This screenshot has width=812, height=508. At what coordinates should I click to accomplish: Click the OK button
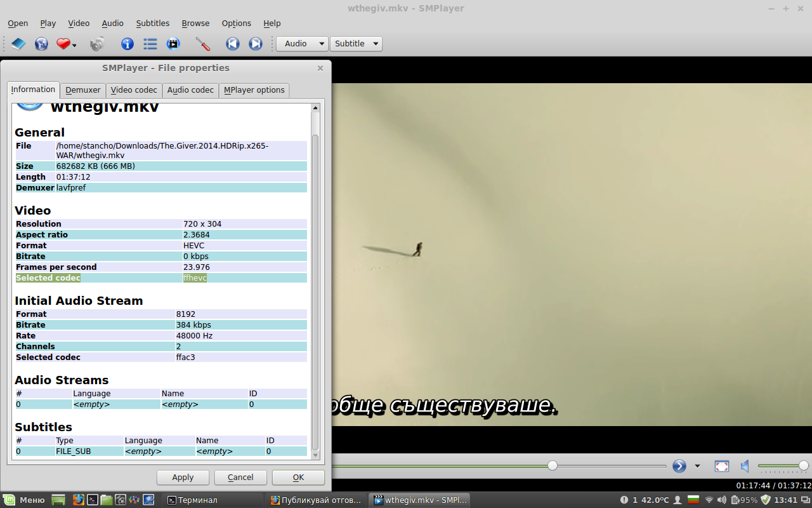(x=298, y=478)
